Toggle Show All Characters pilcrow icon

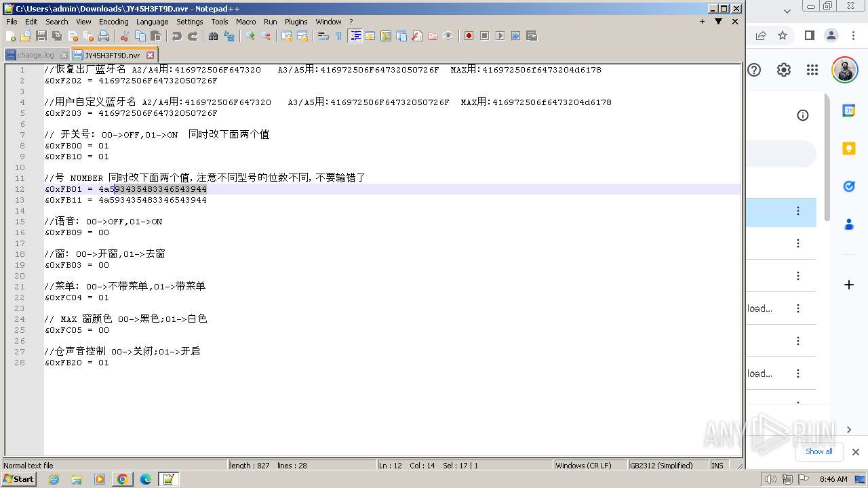[339, 36]
